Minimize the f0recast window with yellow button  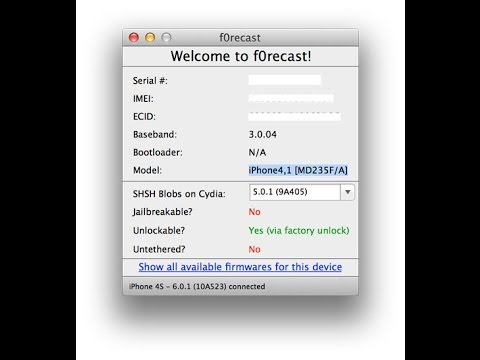(150, 37)
